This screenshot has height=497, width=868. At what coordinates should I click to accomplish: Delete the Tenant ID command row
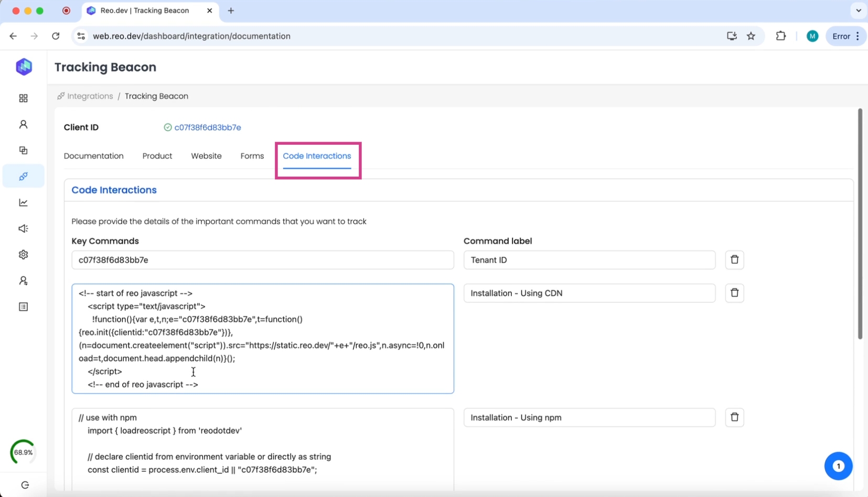click(x=734, y=260)
